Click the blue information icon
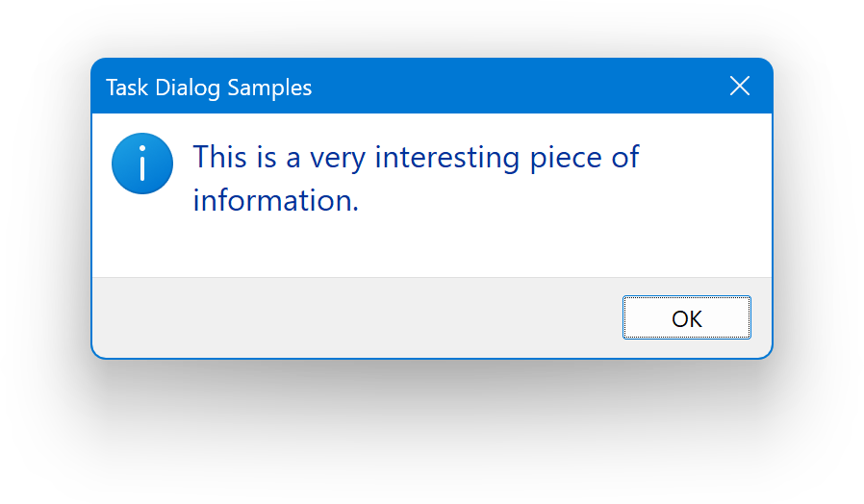Image resolution: width=864 pixels, height=504 pixels. click(142, 164)
